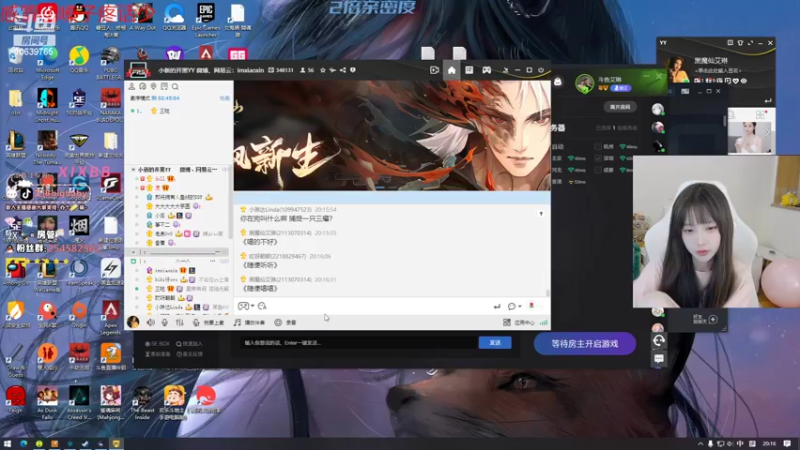
Task: Click the headset icon below the webcam
Action: click(x=659, y=340)
